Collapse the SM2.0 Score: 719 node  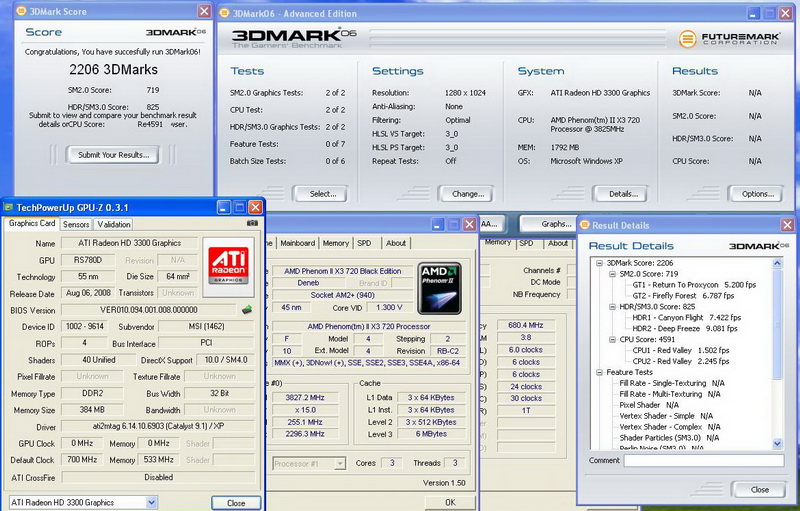click(x=612, y=274)
